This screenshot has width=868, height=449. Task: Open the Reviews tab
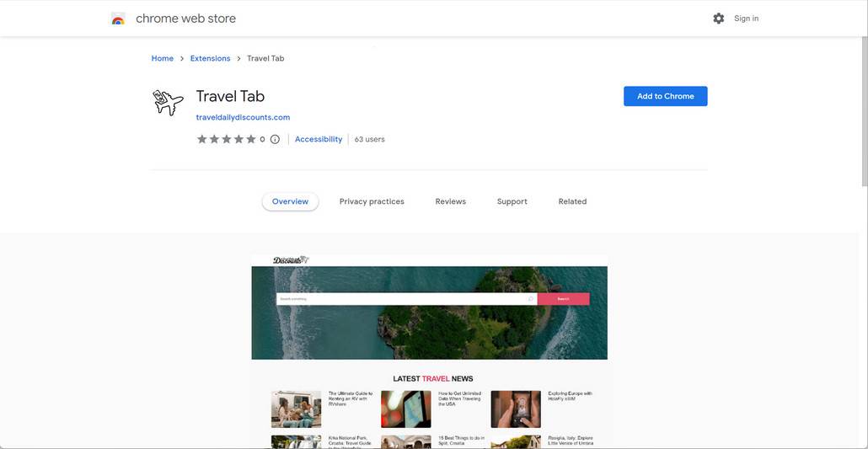coord(451,201)
